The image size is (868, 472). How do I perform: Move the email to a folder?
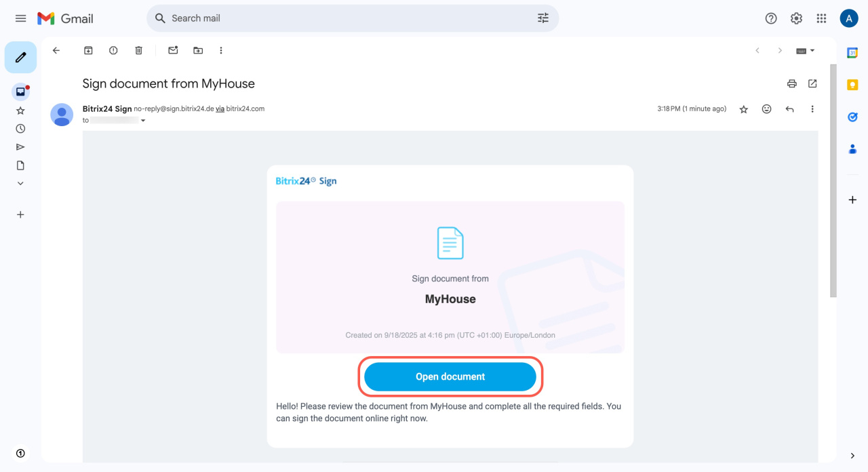(198, 50)
